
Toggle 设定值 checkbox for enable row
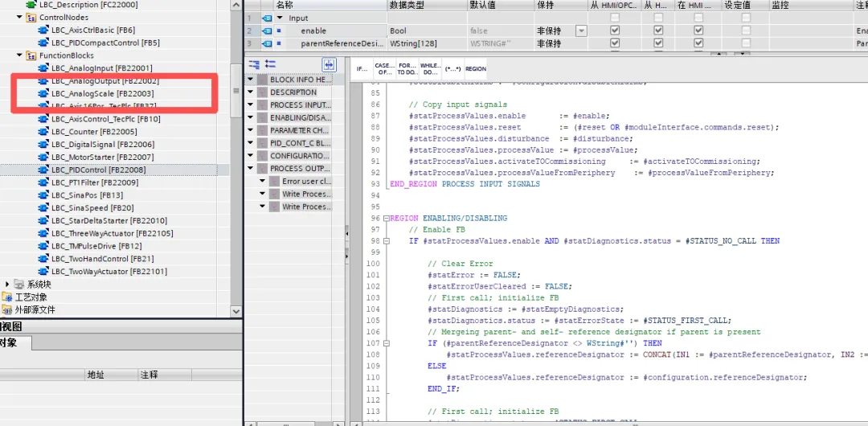[x=746, y=31]
